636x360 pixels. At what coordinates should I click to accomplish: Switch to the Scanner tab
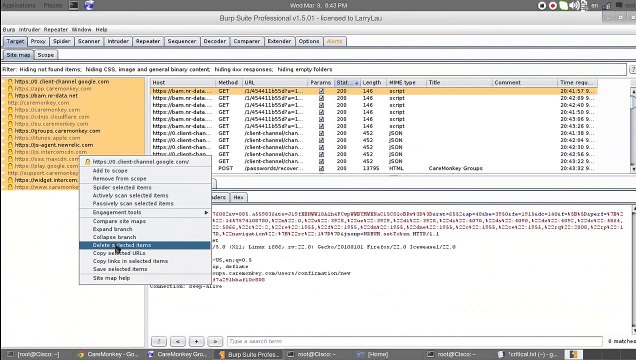[x=89, y=41]
